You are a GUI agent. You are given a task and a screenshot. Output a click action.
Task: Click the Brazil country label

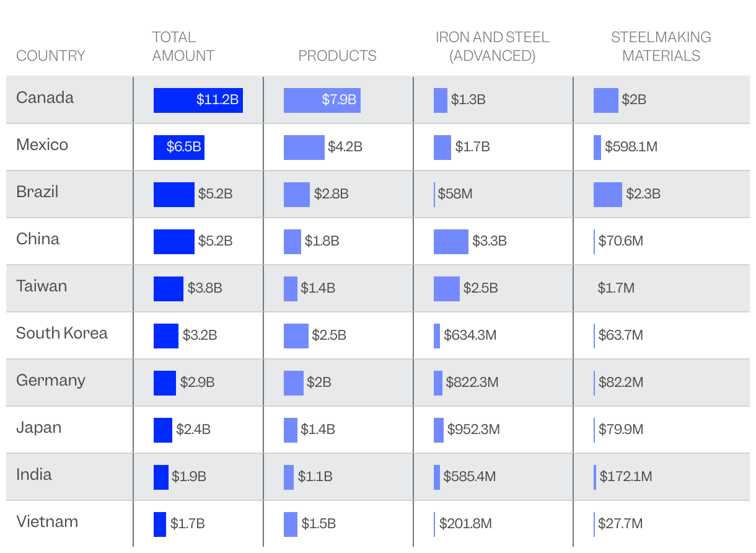pos(37,192)
